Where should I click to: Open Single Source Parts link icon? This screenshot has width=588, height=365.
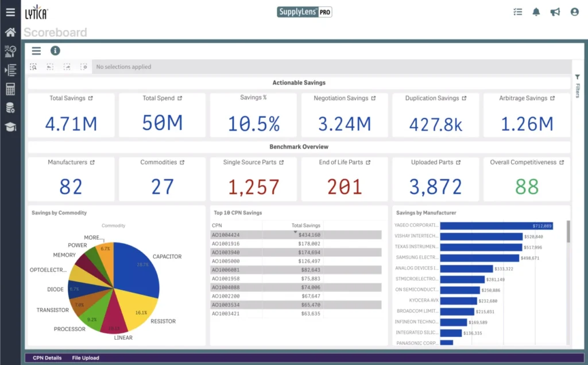click(x=282, y=163)
